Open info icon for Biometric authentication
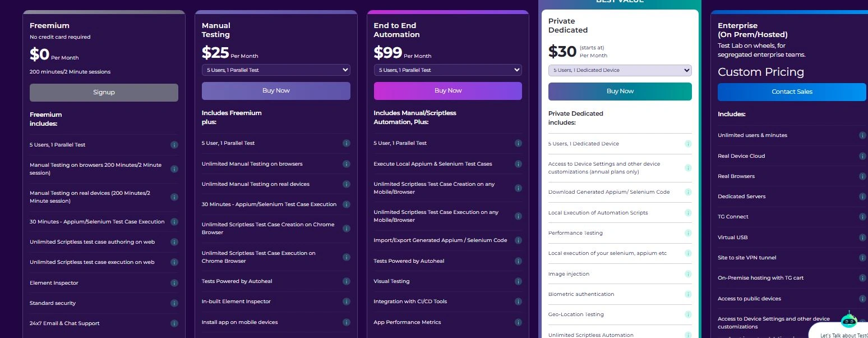This screenshot has height=338, width=868. [x=688, y=294]
